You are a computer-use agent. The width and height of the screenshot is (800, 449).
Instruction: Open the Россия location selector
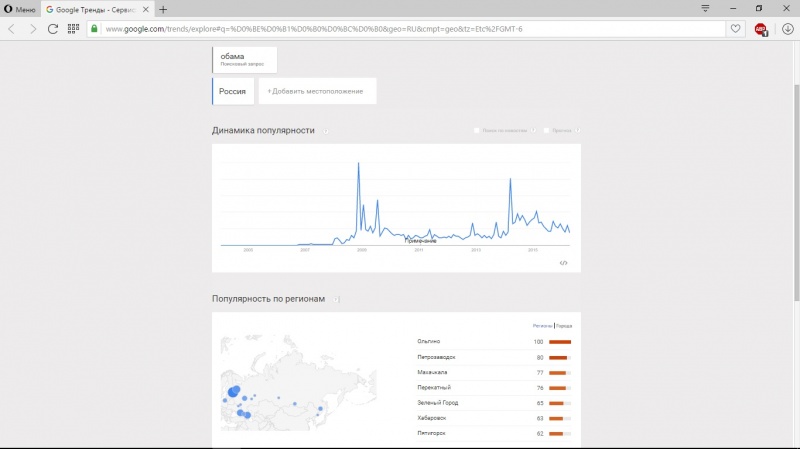coord(232,92)
